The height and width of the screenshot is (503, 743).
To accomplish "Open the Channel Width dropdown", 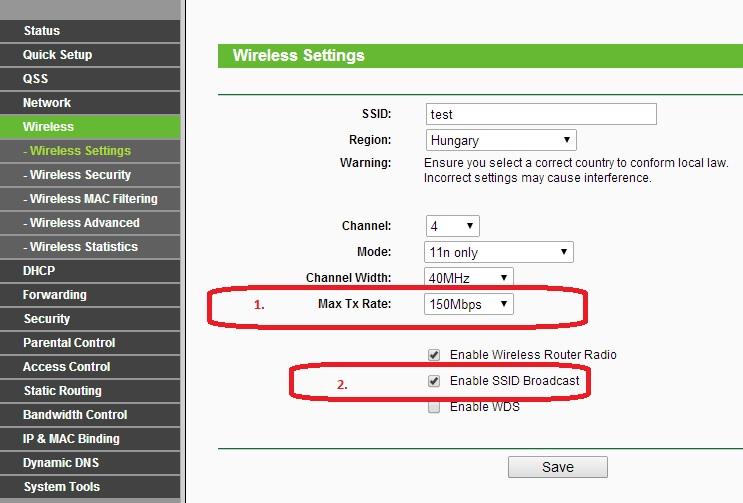I will click(468, 278).
